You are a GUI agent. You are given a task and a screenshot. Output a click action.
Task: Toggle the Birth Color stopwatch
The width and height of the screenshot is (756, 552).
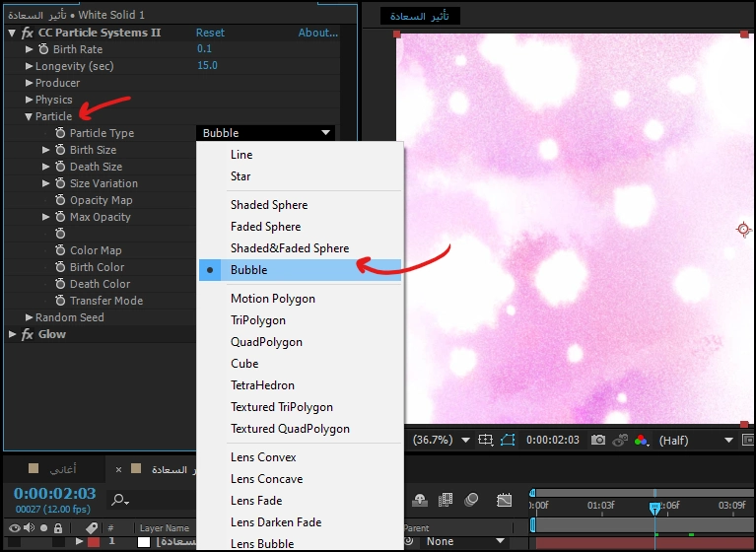tap(60, 267)
